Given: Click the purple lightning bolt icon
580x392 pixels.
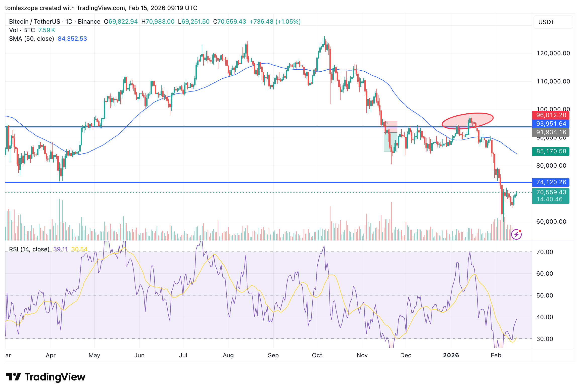Looking at the screenshot, I should 516,234.
